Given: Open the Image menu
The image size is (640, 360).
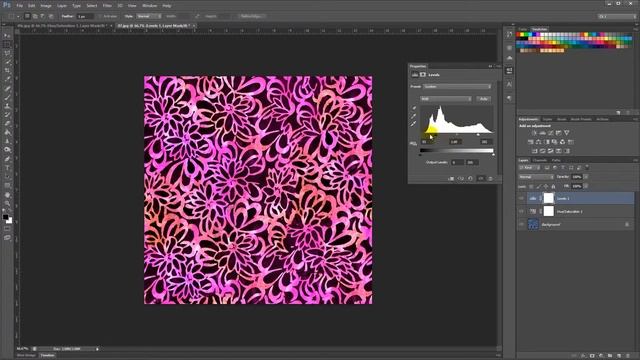Looking at the screenshot, I should coord(46,6).
